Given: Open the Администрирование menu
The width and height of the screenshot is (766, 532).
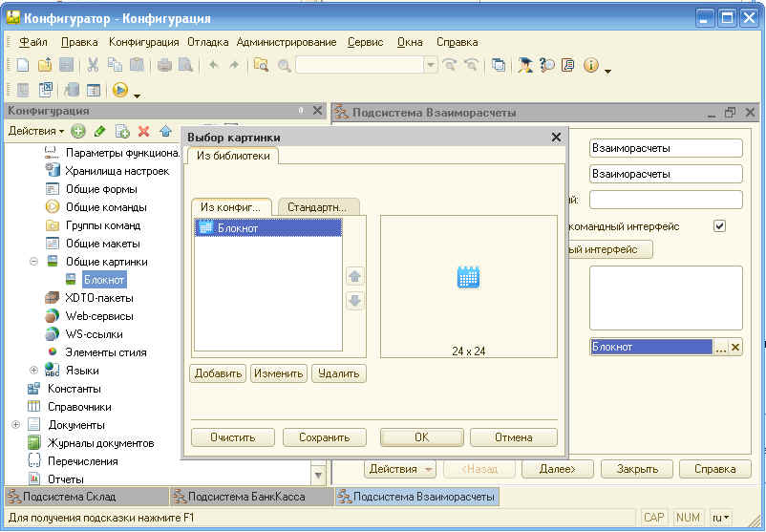Looking at the screenshot, I should click(287, 42).
